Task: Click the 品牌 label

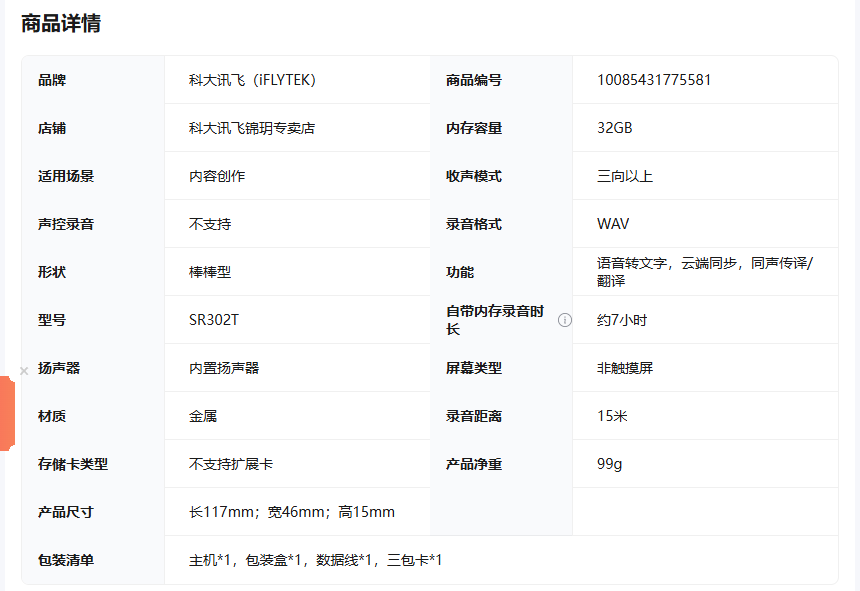Action: (52, 80)
